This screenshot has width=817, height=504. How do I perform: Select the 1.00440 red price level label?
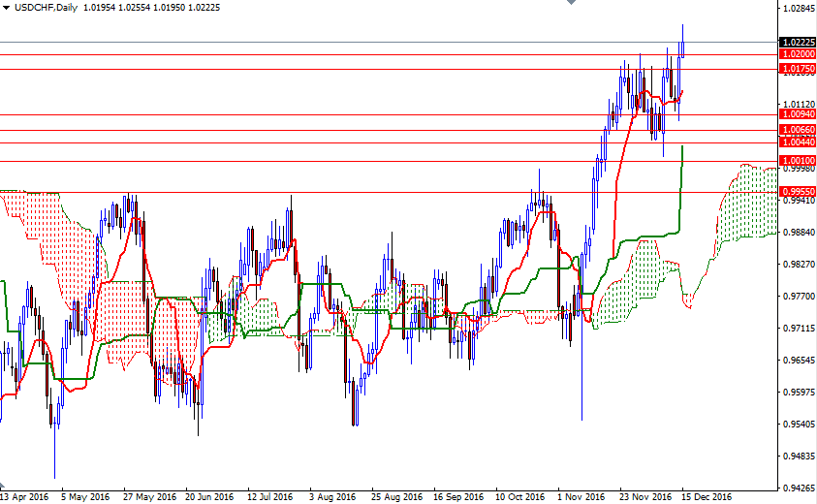coord(798,142)
